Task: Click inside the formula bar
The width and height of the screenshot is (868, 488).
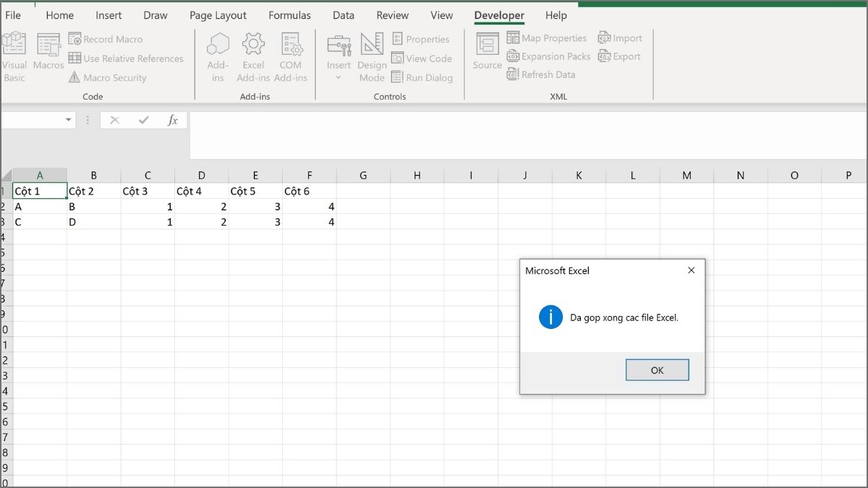Action: (528, 135)
